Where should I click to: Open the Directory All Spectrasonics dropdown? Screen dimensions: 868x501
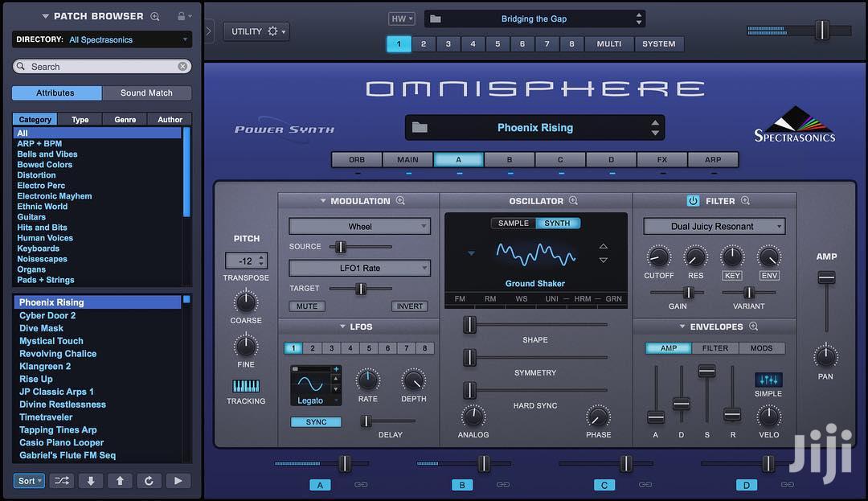point(102,39)
